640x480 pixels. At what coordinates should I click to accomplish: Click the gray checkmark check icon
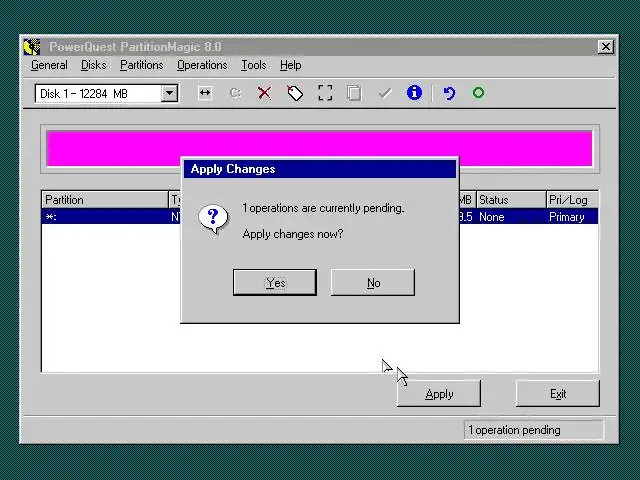(384, 93)
